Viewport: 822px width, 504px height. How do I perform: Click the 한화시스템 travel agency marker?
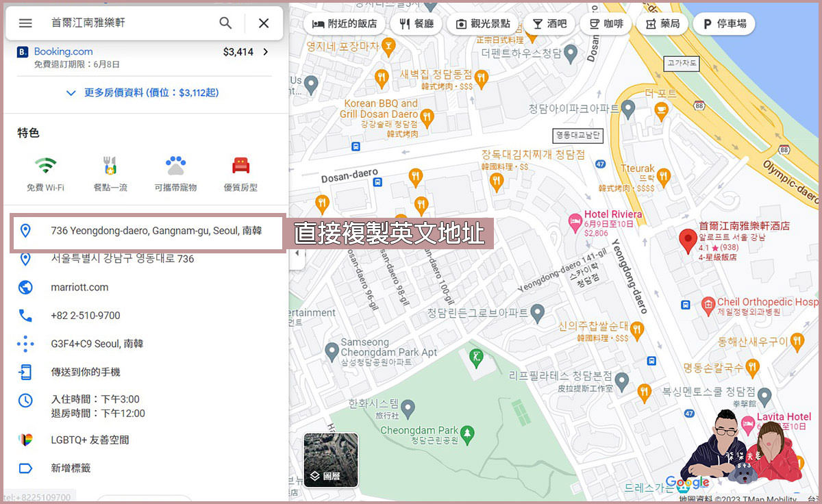(408, 409)
